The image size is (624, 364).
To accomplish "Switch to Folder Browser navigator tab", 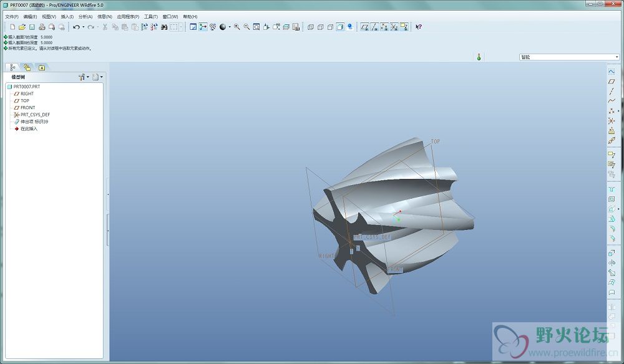I will point(27,67).
